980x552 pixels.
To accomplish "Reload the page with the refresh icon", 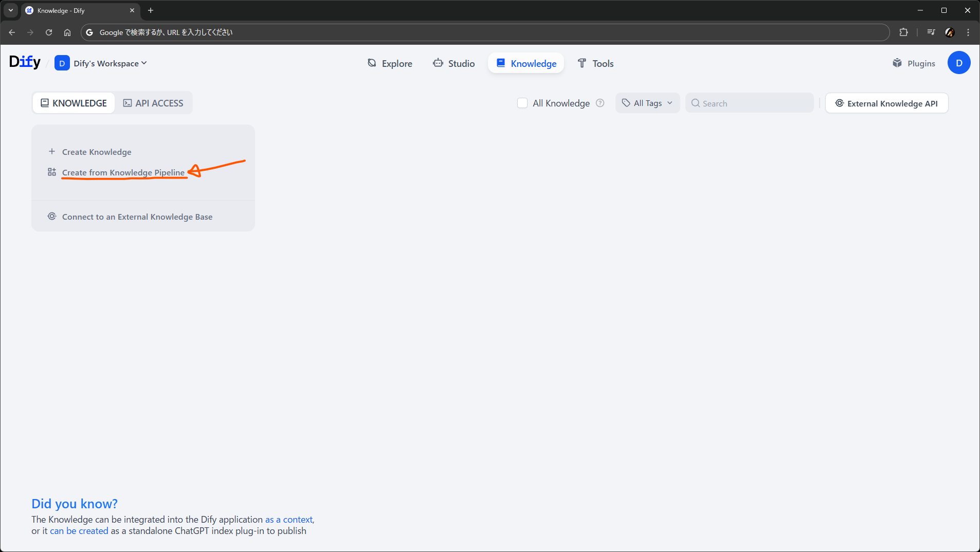I will coord(49,32).
